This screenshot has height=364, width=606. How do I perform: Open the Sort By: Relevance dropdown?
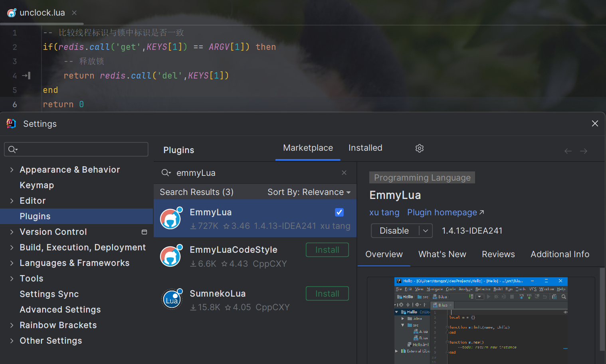pyautogui.click(x=309, y=192)
